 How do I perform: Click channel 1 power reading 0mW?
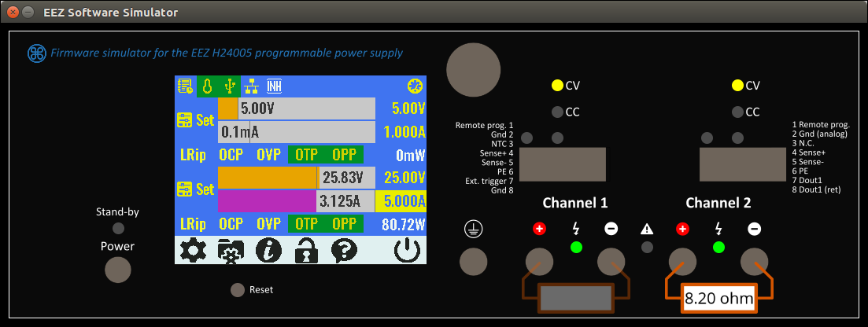[x=411, y=155]
